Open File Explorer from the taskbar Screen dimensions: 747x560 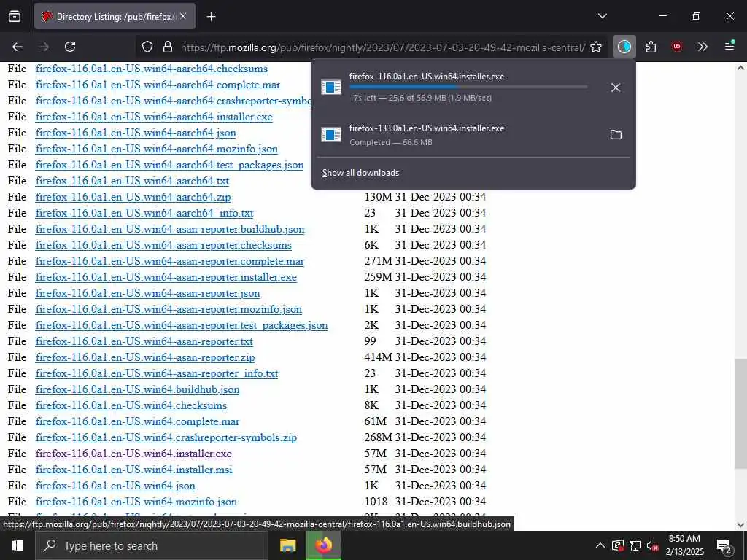(287, 545)
